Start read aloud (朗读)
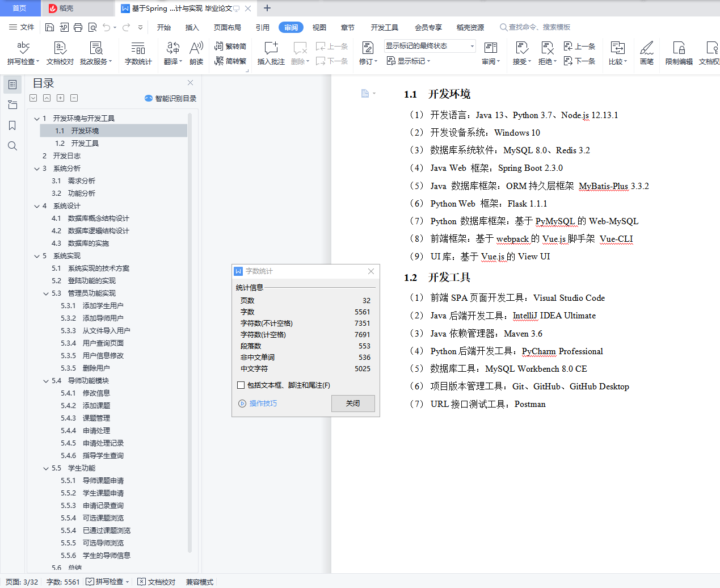Screen dimensions: 720x588 point(196,53)
